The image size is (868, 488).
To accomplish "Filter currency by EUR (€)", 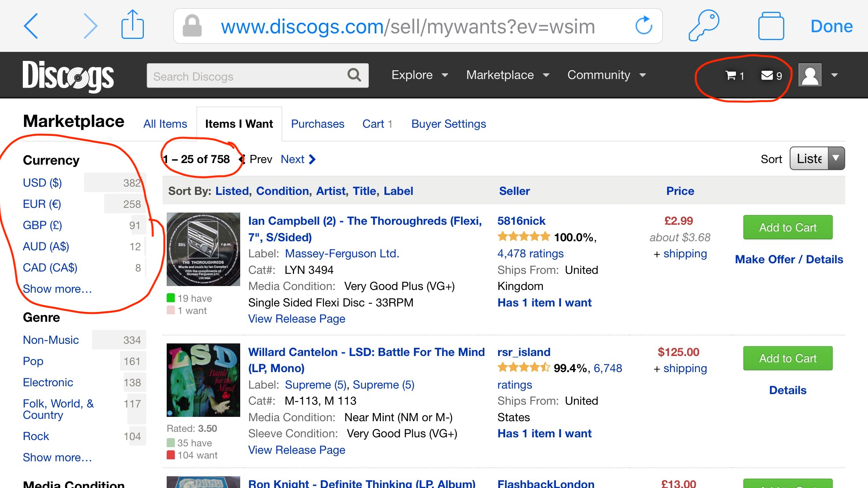I will click(42, 204).
